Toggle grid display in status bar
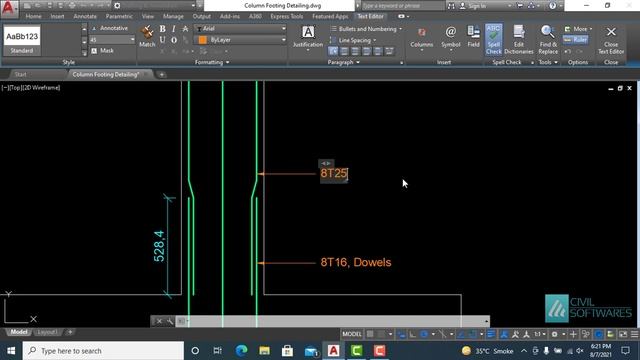 coord(370,334)
